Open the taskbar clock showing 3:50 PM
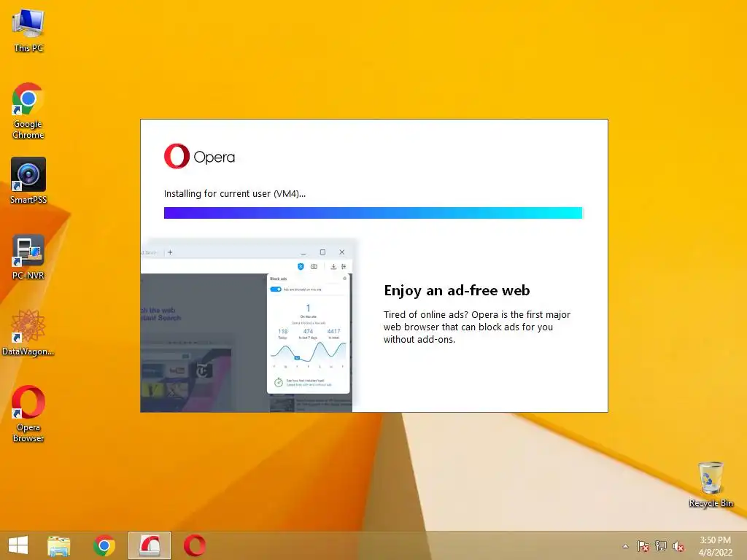Viewport: 747px width, 560px height. tap(715, 546)
